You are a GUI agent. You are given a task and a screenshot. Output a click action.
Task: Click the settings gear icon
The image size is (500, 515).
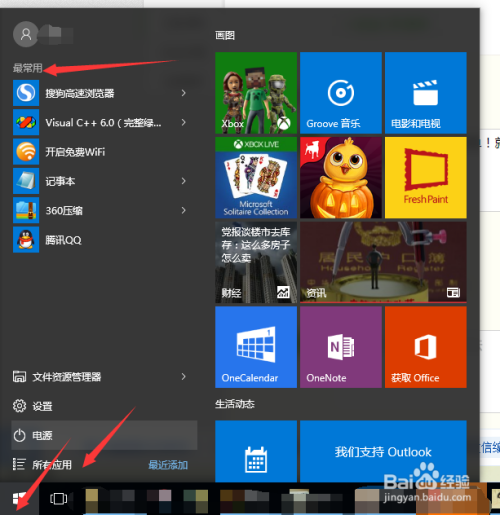[x=19, y=406]
